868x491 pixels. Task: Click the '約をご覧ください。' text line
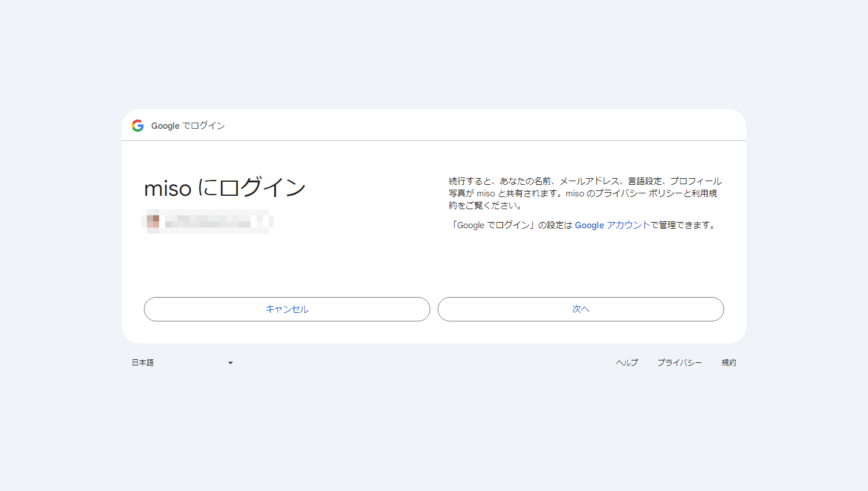click(485, 206)
